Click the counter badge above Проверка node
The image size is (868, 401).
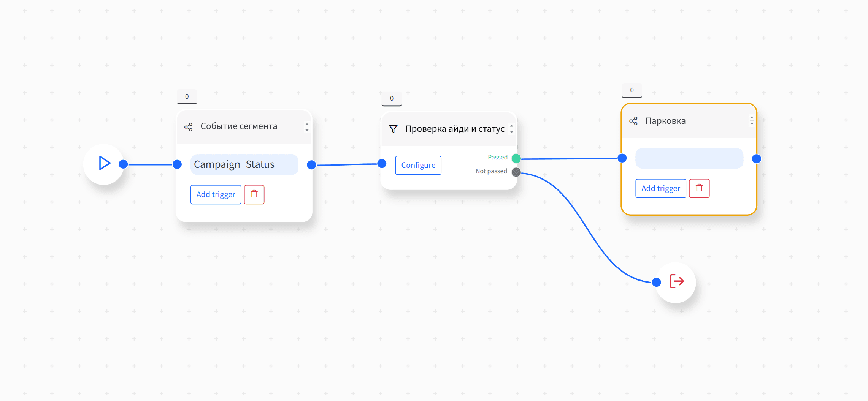pos(392,99)
